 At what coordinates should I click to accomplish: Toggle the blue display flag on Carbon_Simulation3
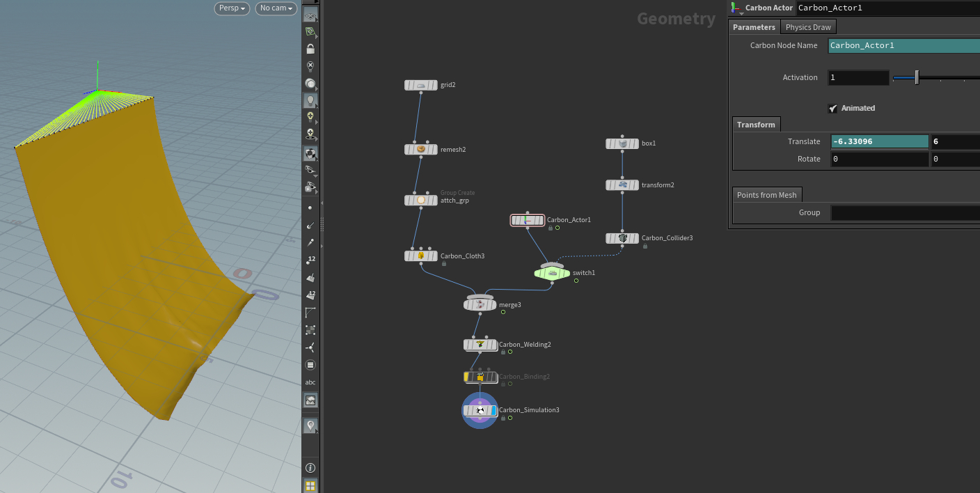click(x=494, y=411)
